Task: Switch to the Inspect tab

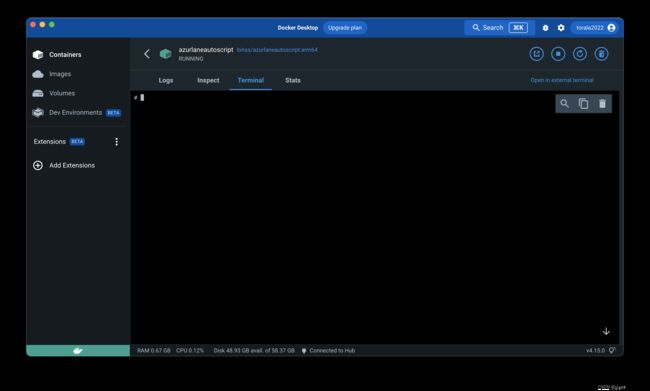Action: pyautogui.click(x=208, y=80)
